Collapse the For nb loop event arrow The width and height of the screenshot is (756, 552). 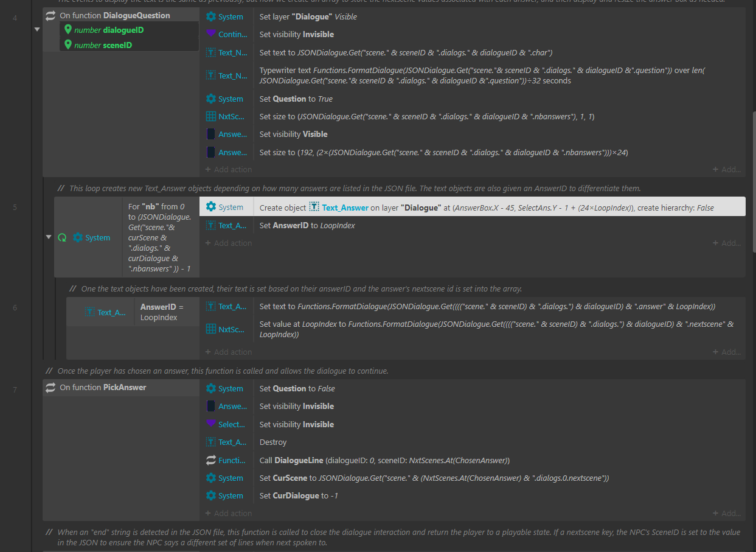tap(49, 237)
